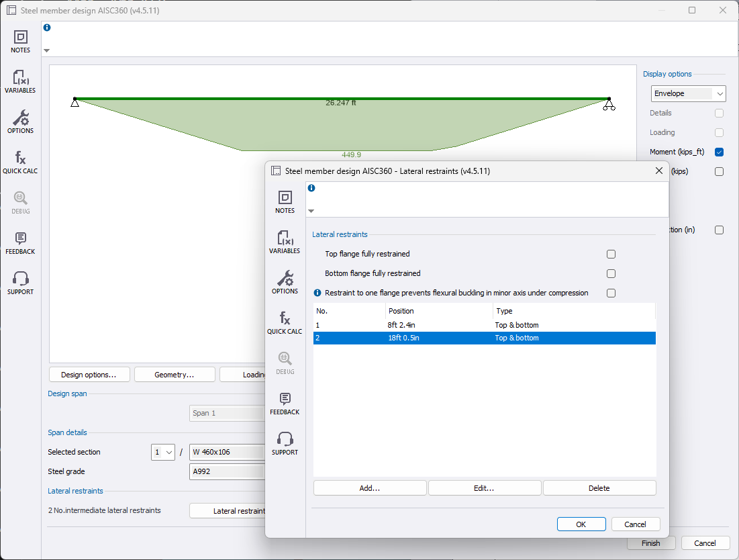Sort the restraints list by Position column header

point(439,311)
